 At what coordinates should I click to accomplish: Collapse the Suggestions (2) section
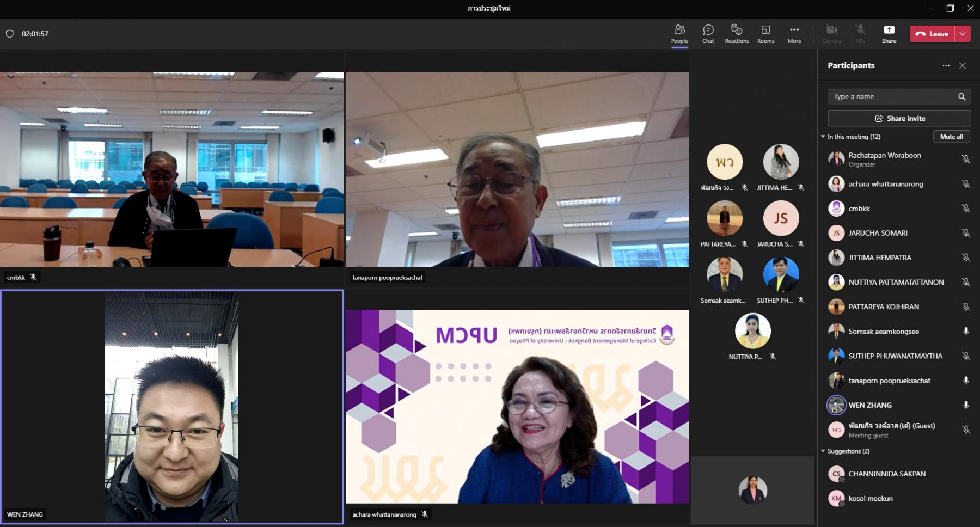pyautogui.click(x=823, y=451)
